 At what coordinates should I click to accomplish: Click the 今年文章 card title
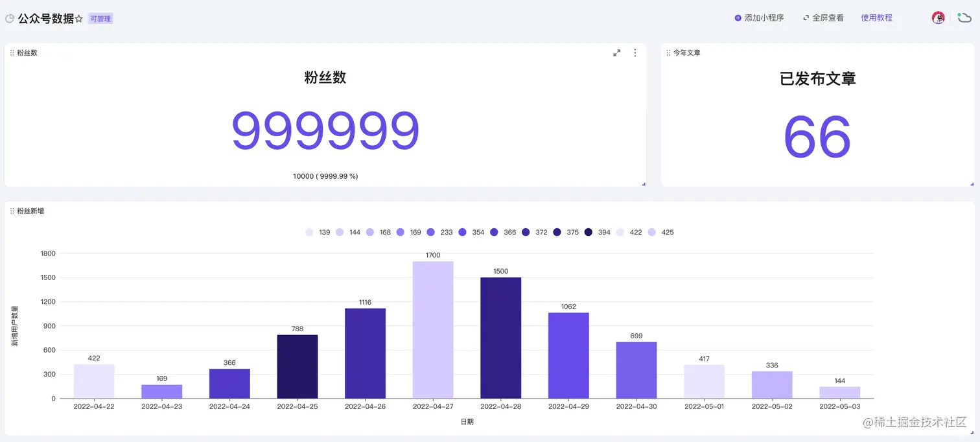point(687,53)
